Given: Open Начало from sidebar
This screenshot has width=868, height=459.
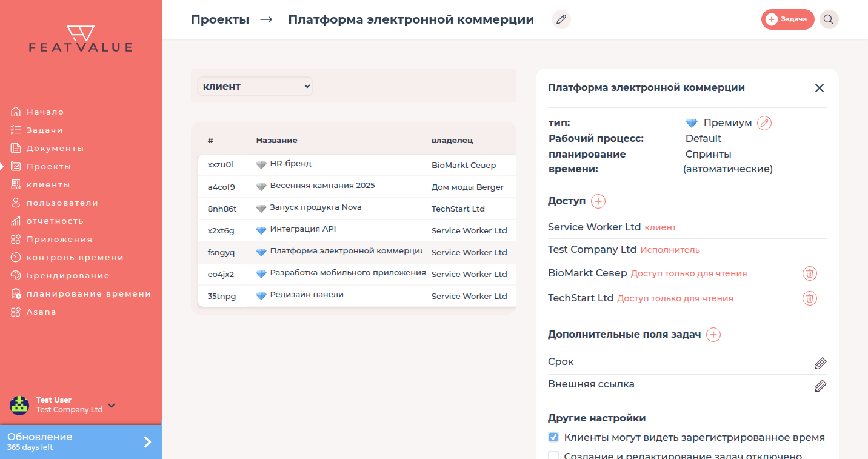Looking at the screenshot, I should point(45,112).
